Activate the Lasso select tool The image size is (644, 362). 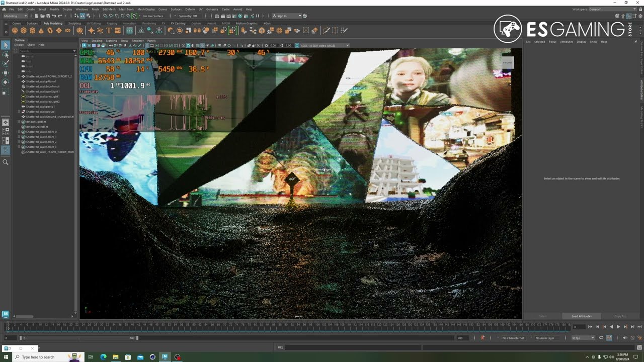tap(6, 55)
